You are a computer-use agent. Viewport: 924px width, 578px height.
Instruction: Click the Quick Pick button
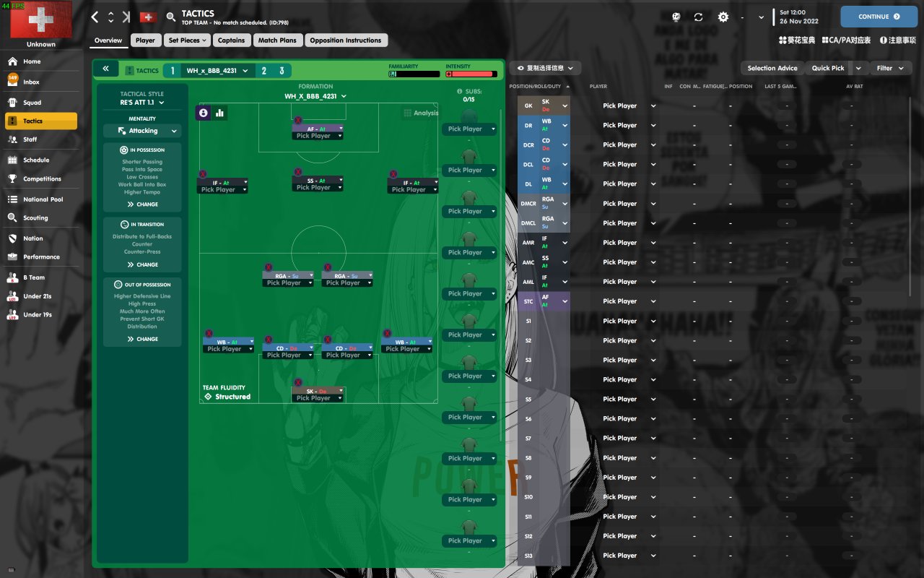(x=828, y=68)
